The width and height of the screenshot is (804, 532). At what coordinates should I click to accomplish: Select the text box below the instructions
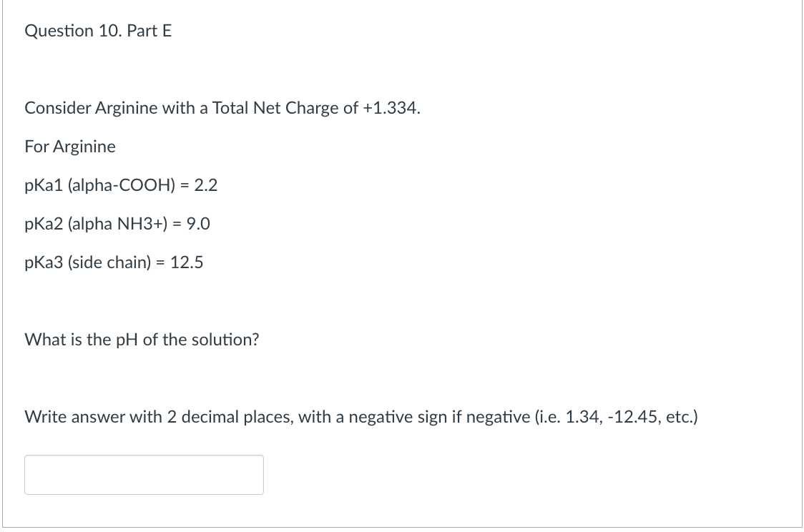143,474
